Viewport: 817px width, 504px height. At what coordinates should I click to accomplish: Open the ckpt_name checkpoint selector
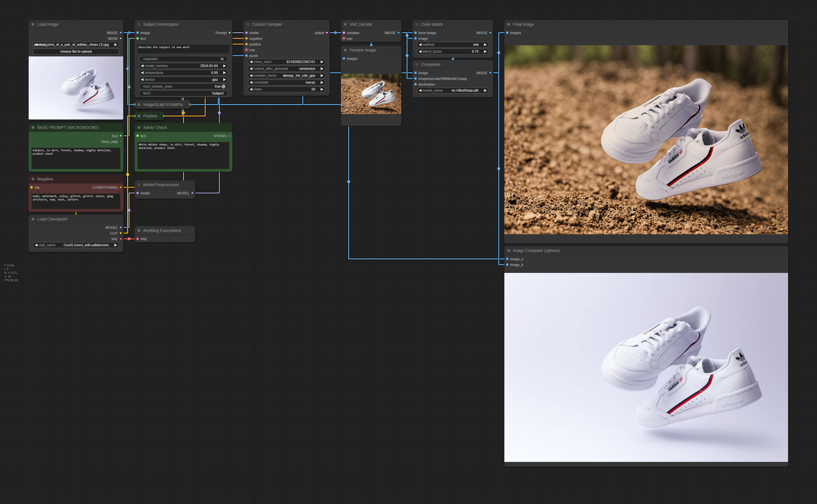[x=76, y=245]
